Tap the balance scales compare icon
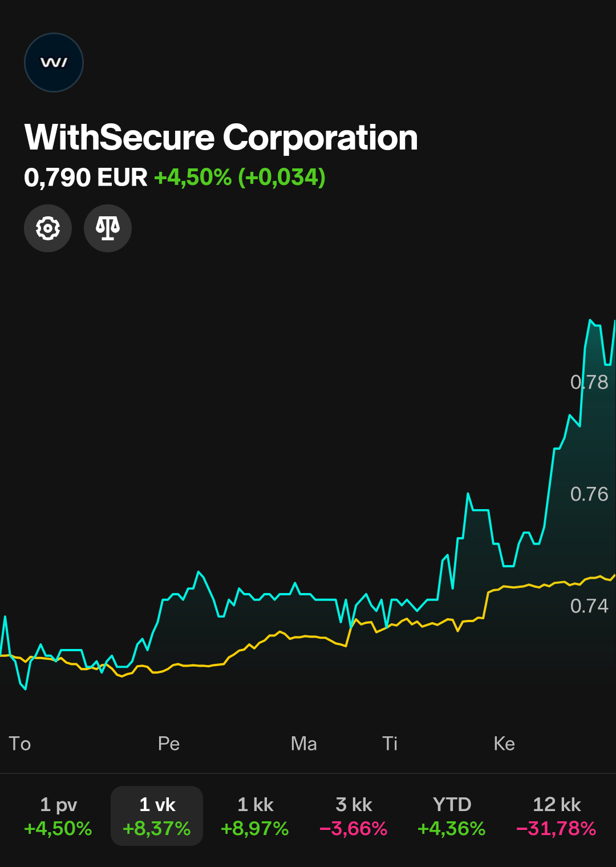Viewport: 616px width, 867px height. (x=108, y=228)
